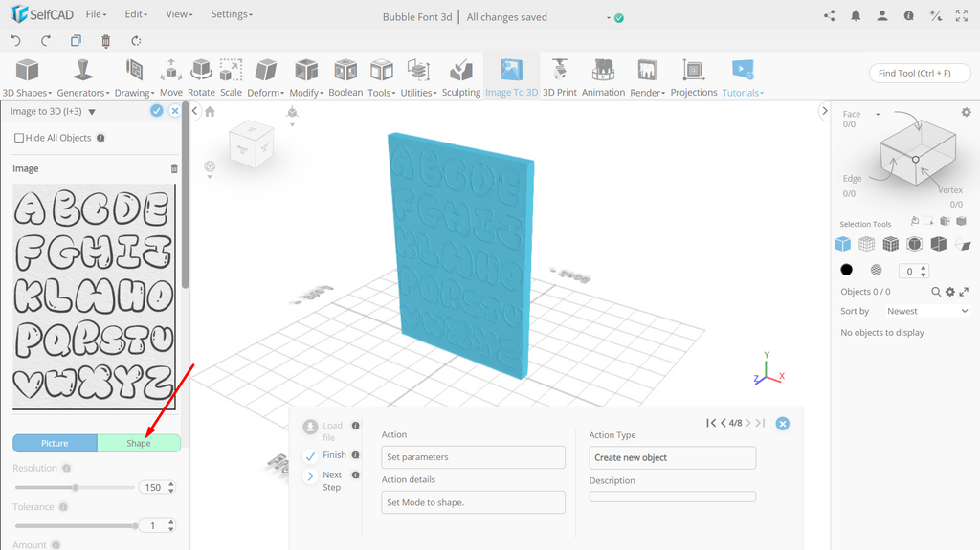Open the Settings menu
This screenshot has height=550, width=980.
[x=232, y=13]
